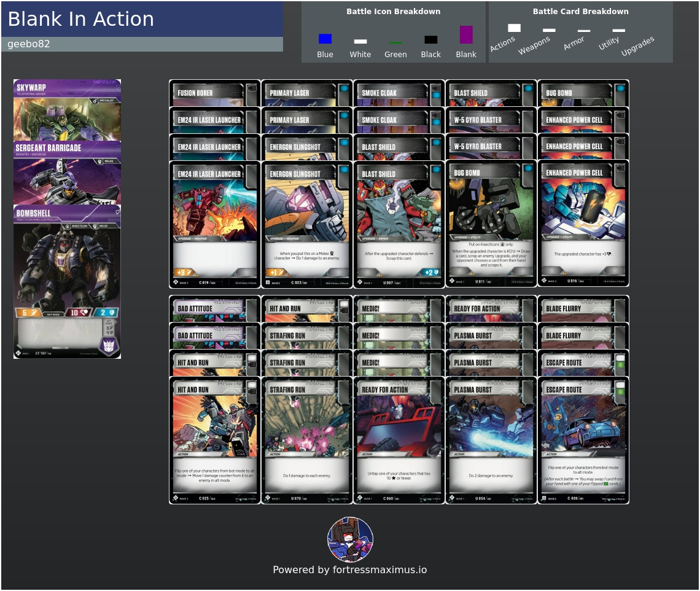The image size is (700, 591).
Task: Click the Utility bar in Battle Card Breakdown
Action: (619, 30)
